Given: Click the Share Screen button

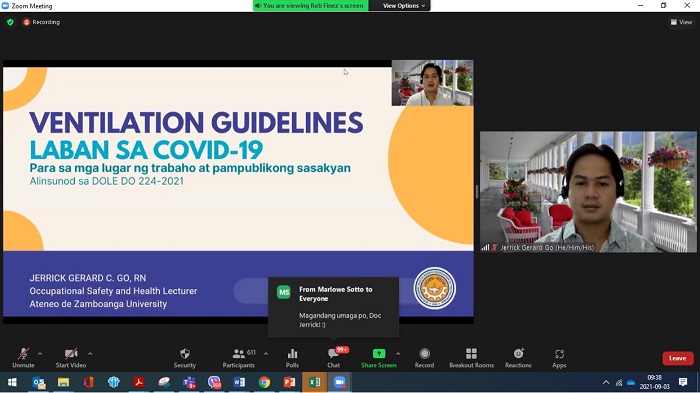Looking at the screenshot, I should coord(379,358).
